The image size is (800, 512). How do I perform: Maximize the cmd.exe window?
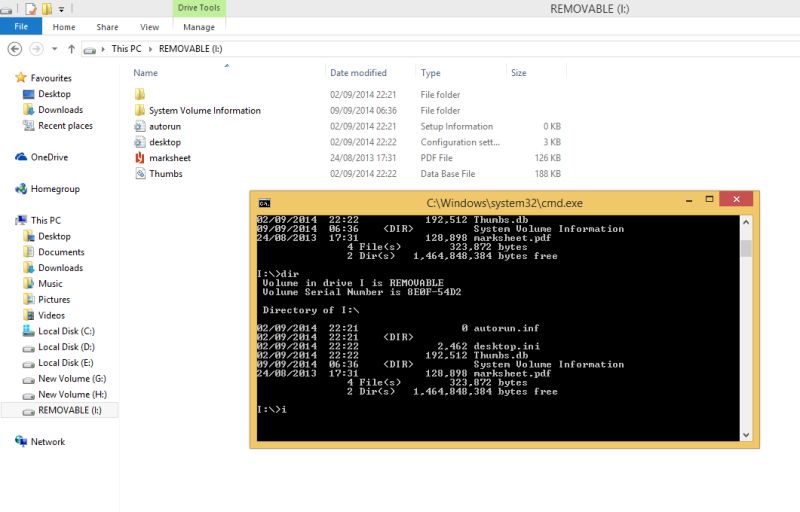pyautogui.click(x=709, y=199)
